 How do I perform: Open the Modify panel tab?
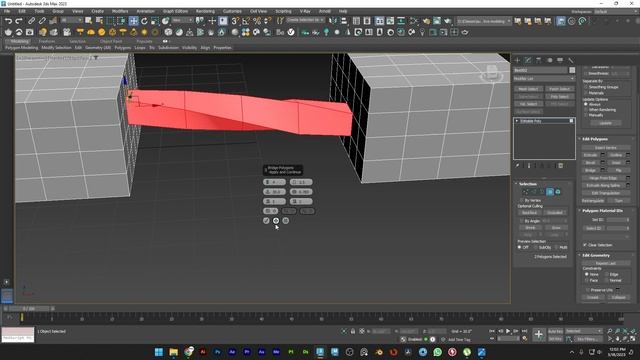coord(528,60)
